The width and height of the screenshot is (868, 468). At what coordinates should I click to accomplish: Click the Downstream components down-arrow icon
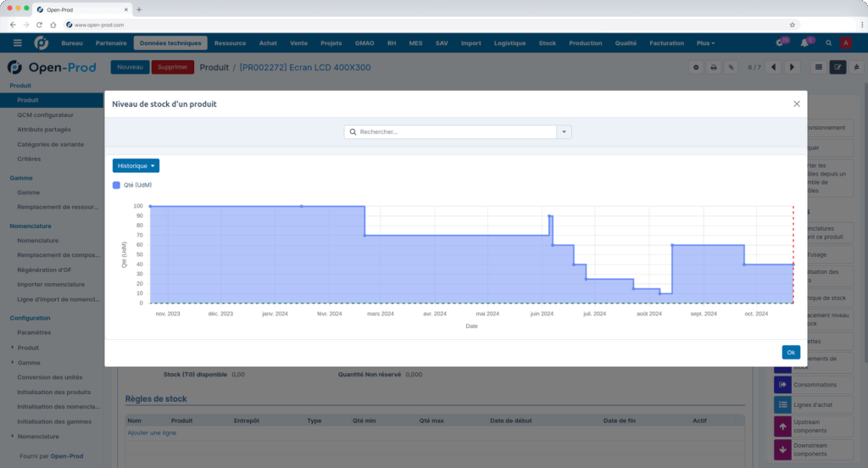[x=782, y=449]
